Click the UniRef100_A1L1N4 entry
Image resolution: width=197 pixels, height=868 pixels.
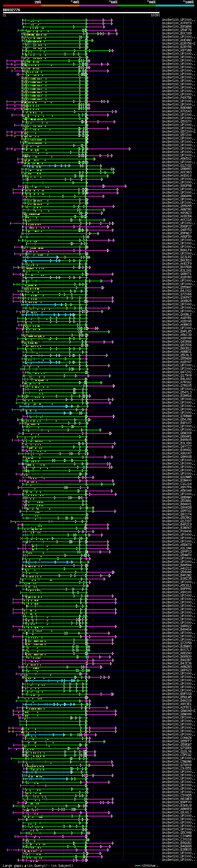pyautogui.click(x=177, y=548)
